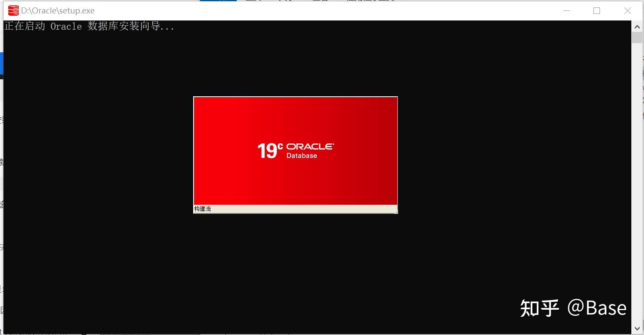The height and width of the screenshot is (335, 644).
Task: Click the splash status text '构建流'
Action: [203, 209]
